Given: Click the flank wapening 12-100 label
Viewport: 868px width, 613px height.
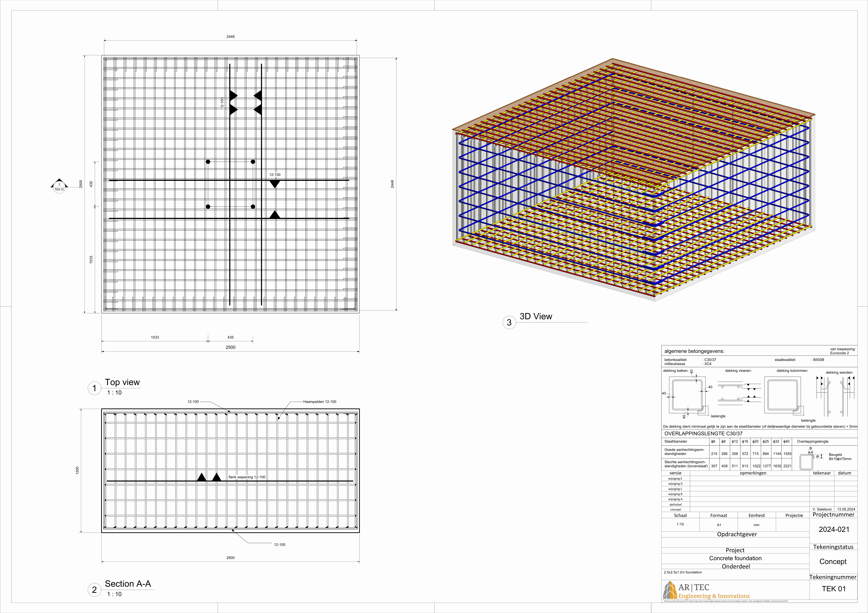Looking at the screenshot, I should click(247, 477).
